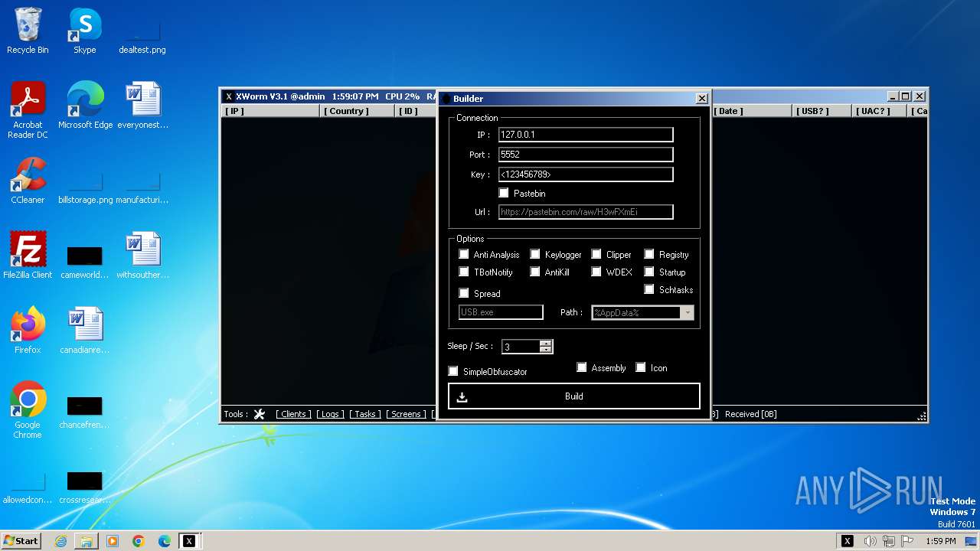
Task: Click the Key input field
Action: (x=586, y=174)
